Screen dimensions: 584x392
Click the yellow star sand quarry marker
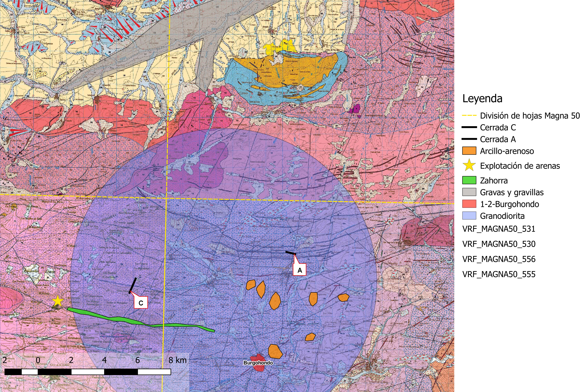(x=58, y=301)
